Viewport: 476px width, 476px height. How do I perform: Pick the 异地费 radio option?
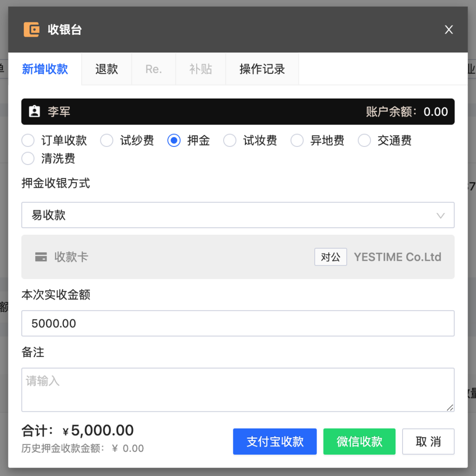[x=297, y=140]
